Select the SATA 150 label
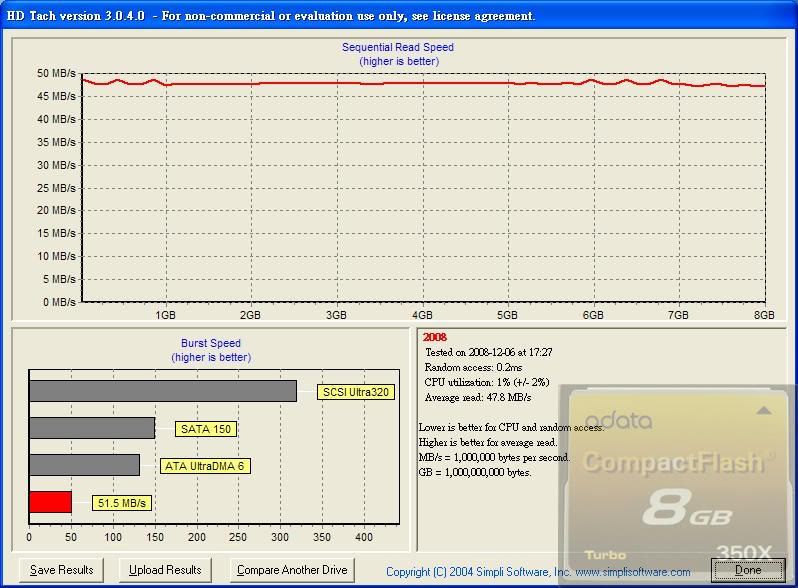The width and height of the screenshot is (798, 588). 206,429
